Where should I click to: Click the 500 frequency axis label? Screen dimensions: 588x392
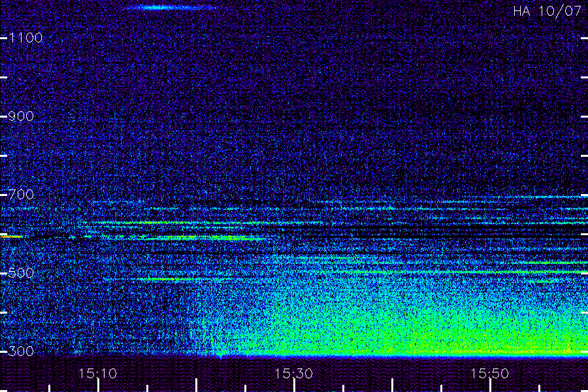click(21, 273)
